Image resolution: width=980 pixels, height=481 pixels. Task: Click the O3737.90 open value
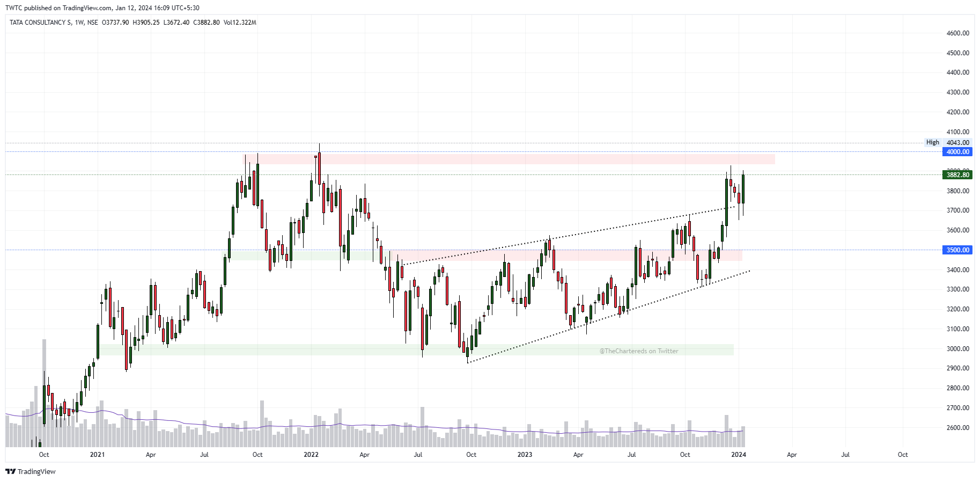pos(115,23)
